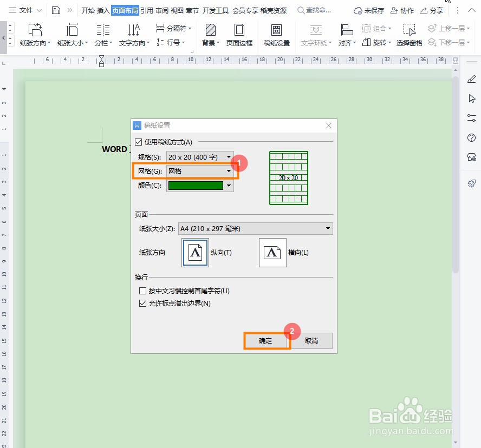Expand more quick access tools chevron
Viewport: 481px width, 448px height.
coord(70,10)
